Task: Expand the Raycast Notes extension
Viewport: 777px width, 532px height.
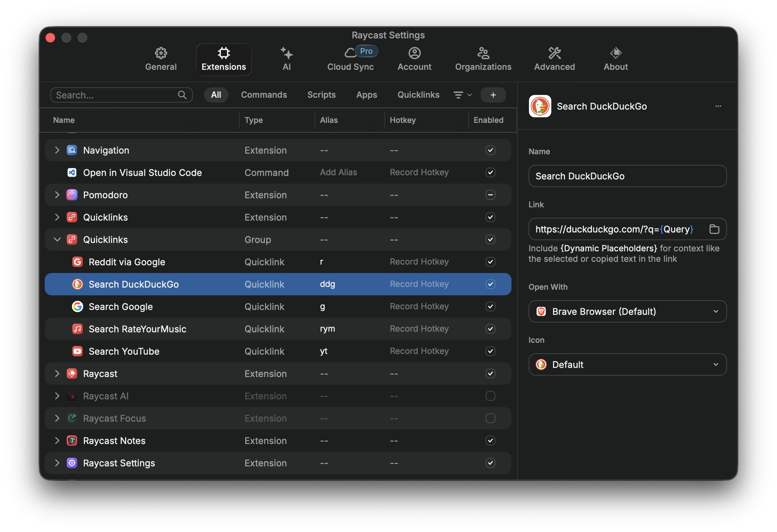Action: click(x=57, y=441)
